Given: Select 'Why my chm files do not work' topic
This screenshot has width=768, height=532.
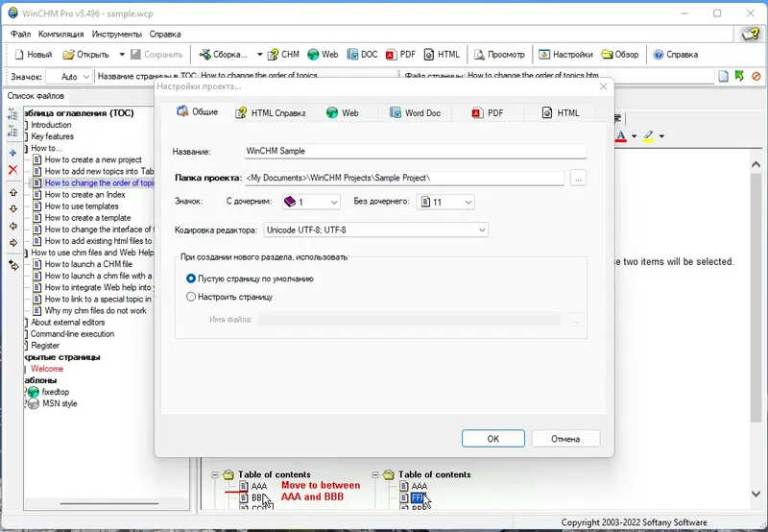Looking at the screenshot, I should 95,310.
